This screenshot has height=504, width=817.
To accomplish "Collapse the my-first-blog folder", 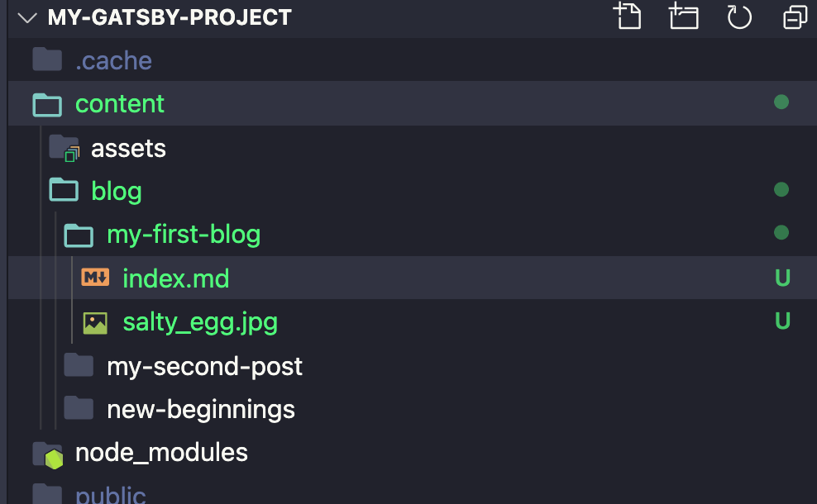I will tap(184, 235).
